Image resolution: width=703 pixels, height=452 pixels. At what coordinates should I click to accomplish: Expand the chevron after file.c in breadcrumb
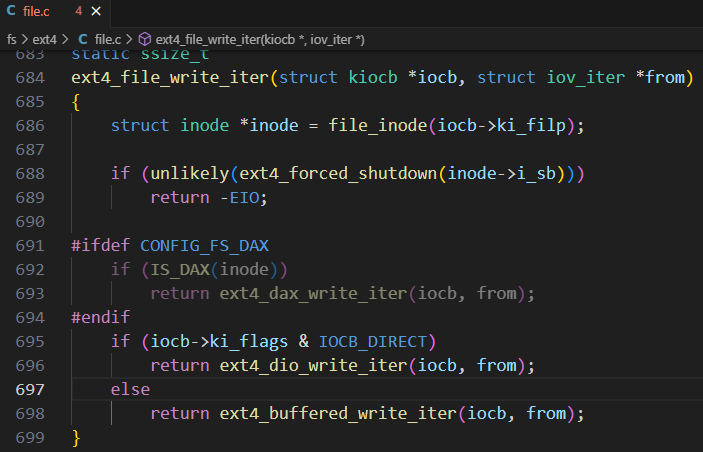pyautogui.click(x=129, y=39)
